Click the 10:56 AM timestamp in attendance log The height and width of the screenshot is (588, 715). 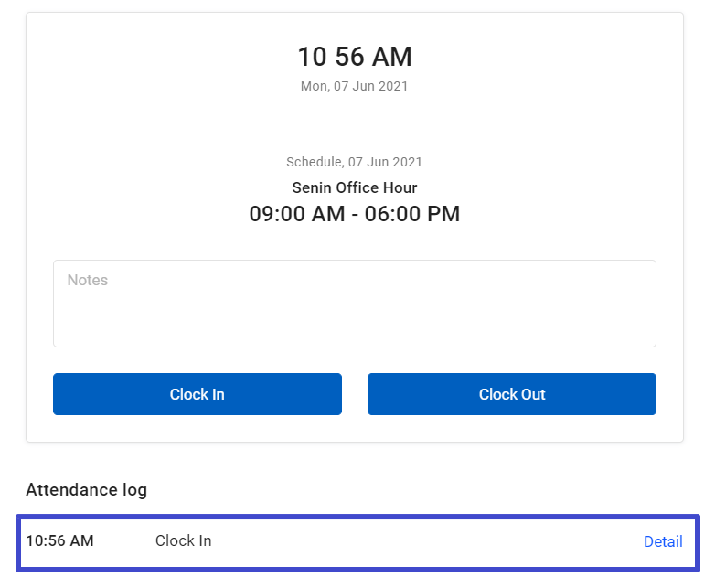(59, 540)
